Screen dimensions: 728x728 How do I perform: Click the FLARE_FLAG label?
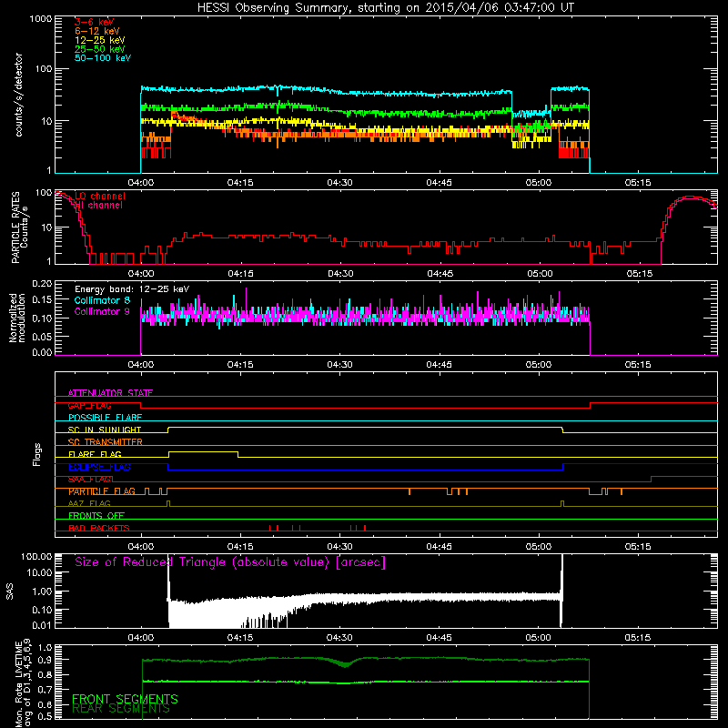(95, 454)
